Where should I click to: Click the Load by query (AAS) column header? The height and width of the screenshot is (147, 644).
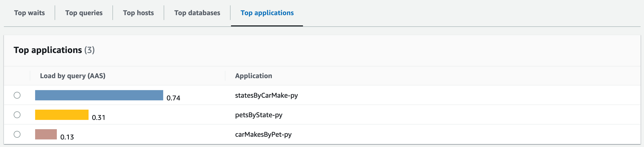coord(72,76)
